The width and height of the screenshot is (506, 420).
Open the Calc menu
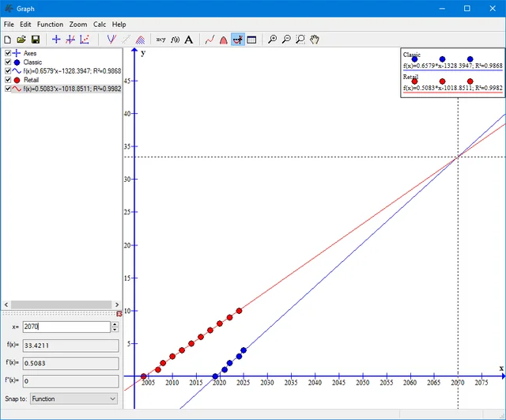(100, 25)
